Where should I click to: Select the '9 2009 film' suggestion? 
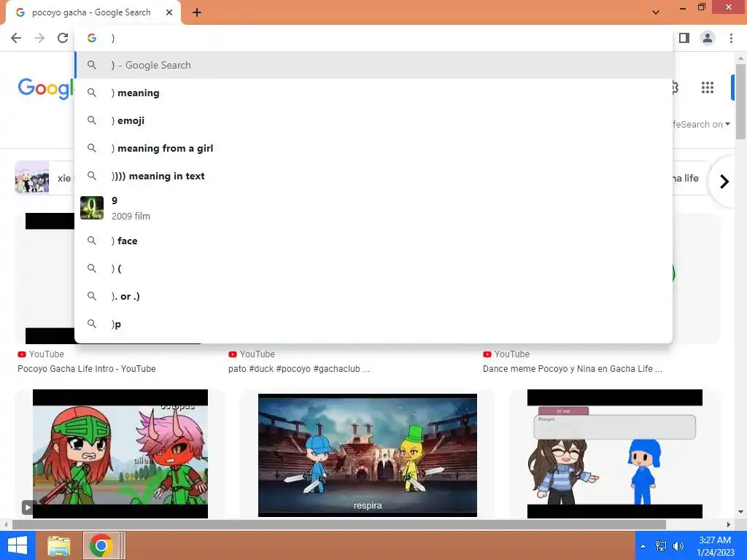click(374, 208)
